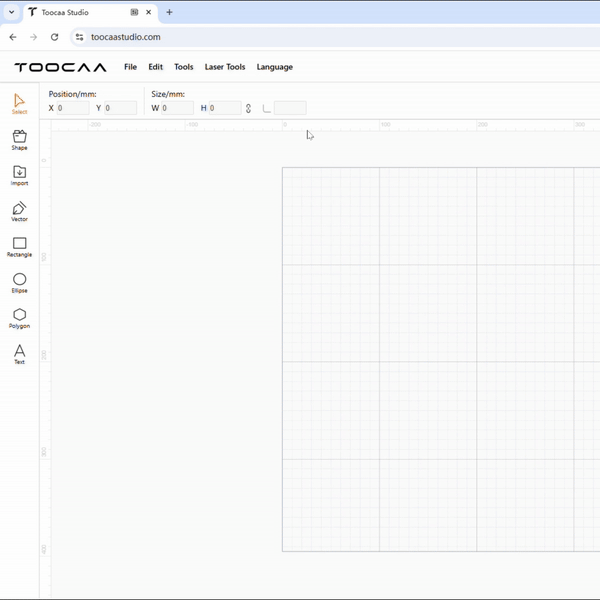Focus the height H input field

tap(225, 108)
